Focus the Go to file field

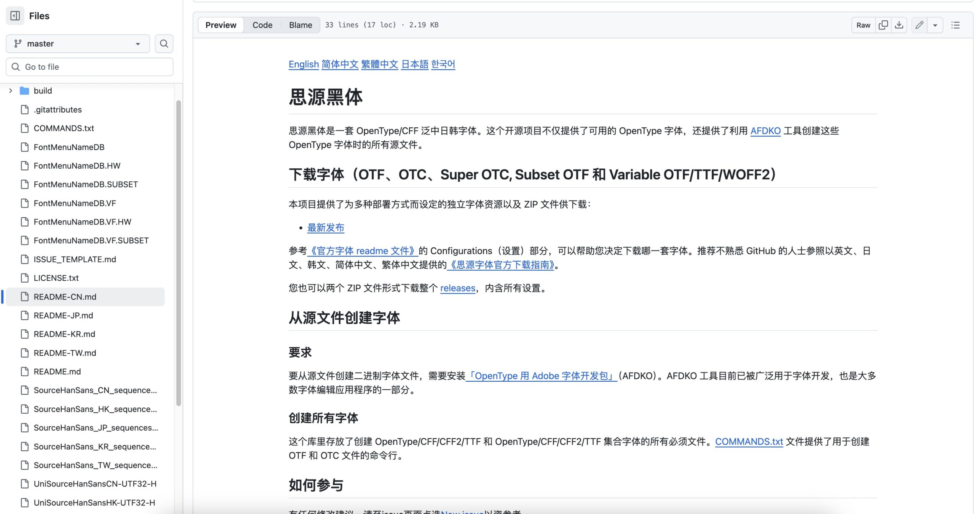tap(90, 67)
